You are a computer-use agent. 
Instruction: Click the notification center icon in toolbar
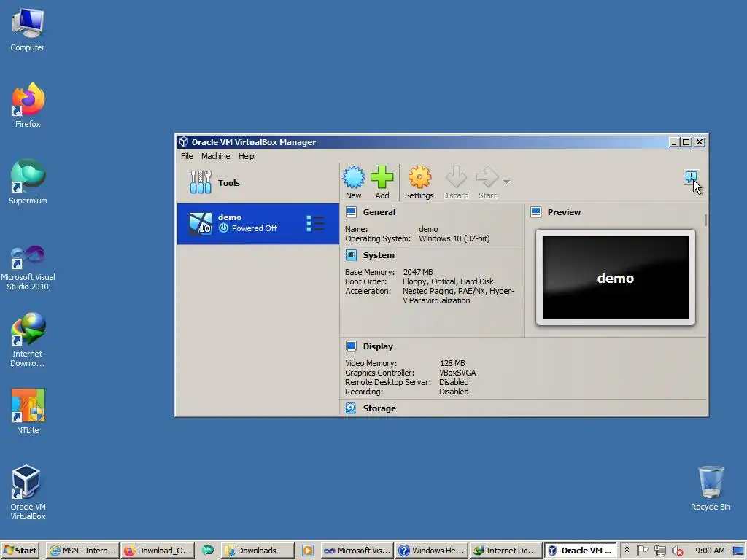tap(692, 178)
